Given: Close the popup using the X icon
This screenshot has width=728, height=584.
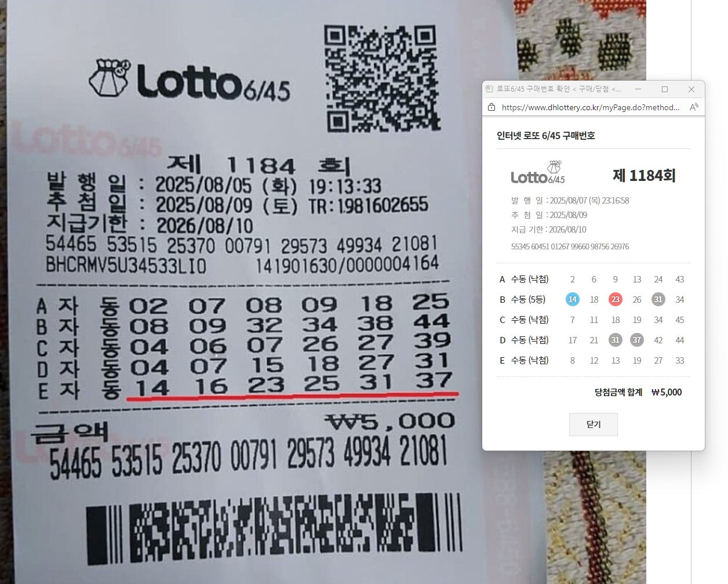Looking at the screenshot, I should pyautogui.click(x=691, y=89).
